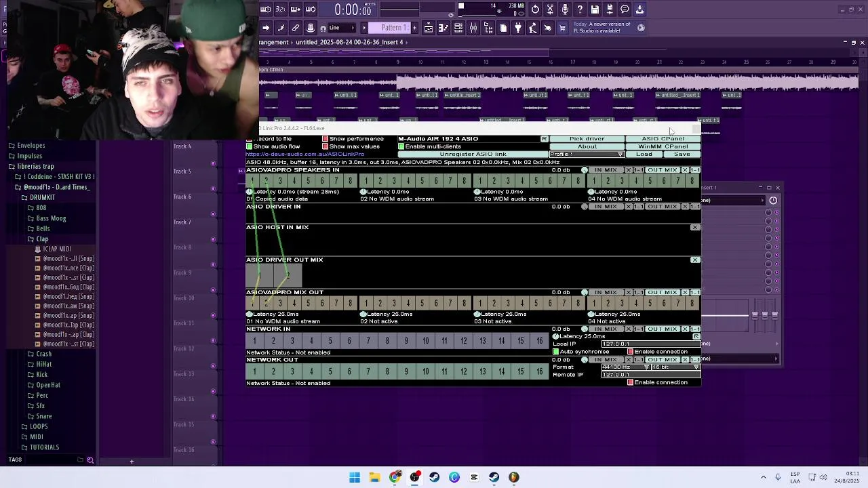Toggle Enable multi-clients checkbox
The height and width of the screenshot is (488, 868).
tap(401, 146)
